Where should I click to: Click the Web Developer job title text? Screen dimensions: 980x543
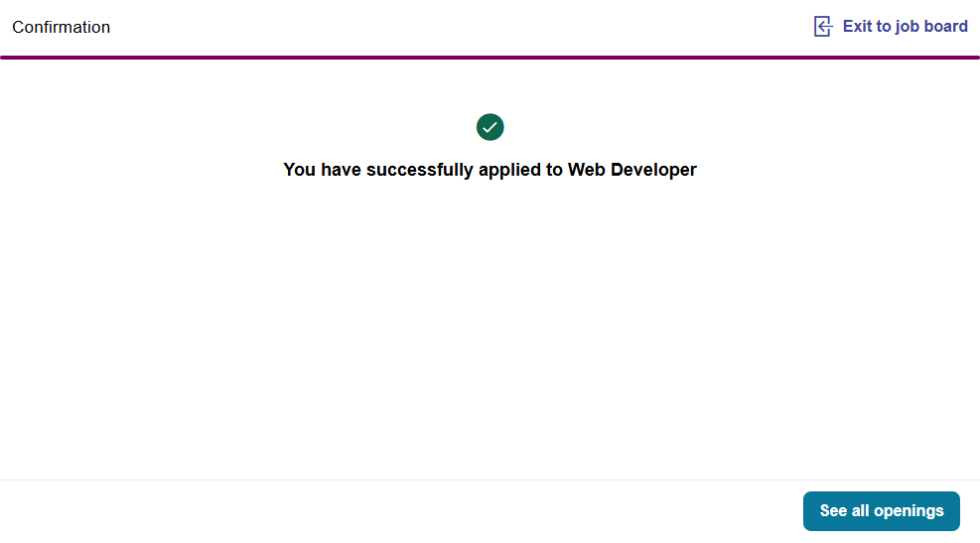(632, 170)
